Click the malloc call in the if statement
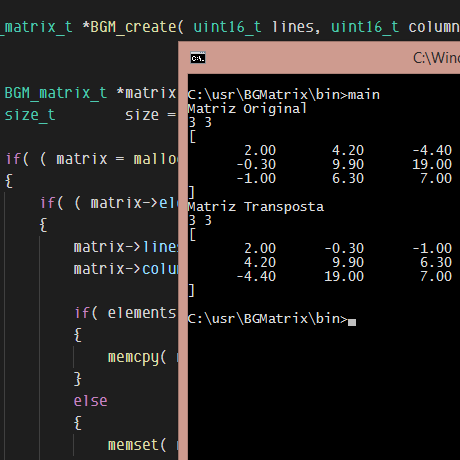Viewport: 460px width, 460px height. click(156, 159)
